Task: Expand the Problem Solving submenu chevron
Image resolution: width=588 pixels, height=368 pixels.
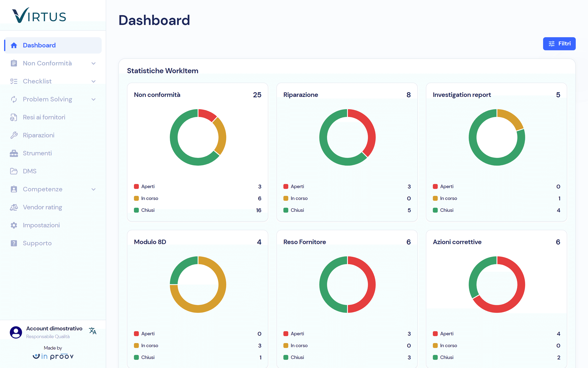Action: tap(94, 100)
